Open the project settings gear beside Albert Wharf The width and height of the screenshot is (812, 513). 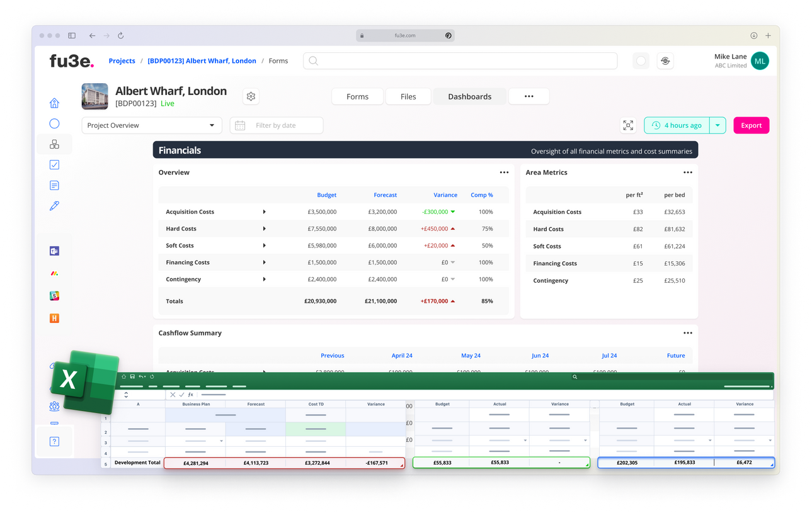point(251,96)
